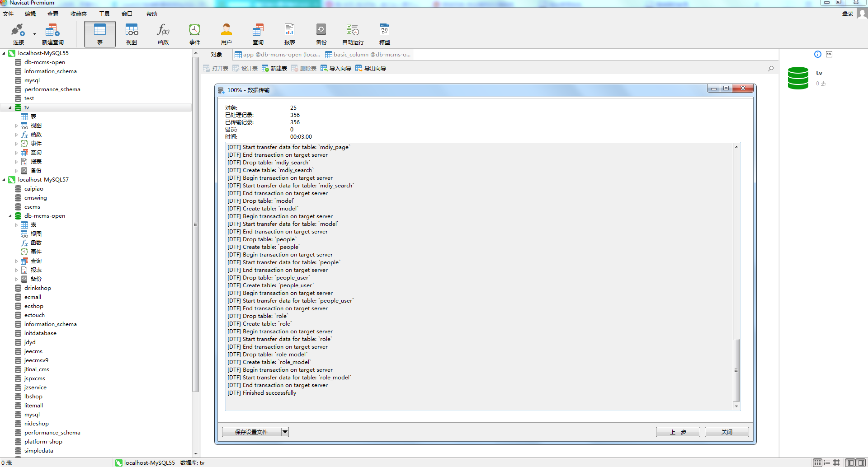
Task: Switch to the basic_column @db-mcms-open tab
Action: pos(368,55)
